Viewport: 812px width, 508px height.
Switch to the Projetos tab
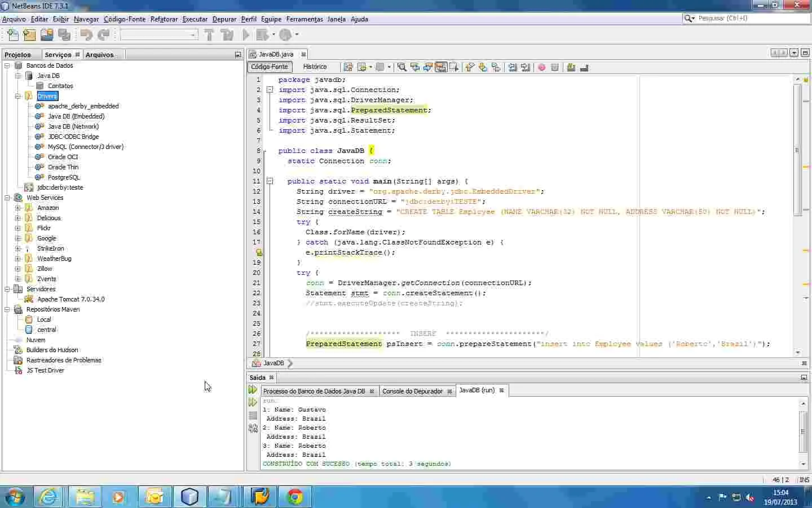click(18, 55)
